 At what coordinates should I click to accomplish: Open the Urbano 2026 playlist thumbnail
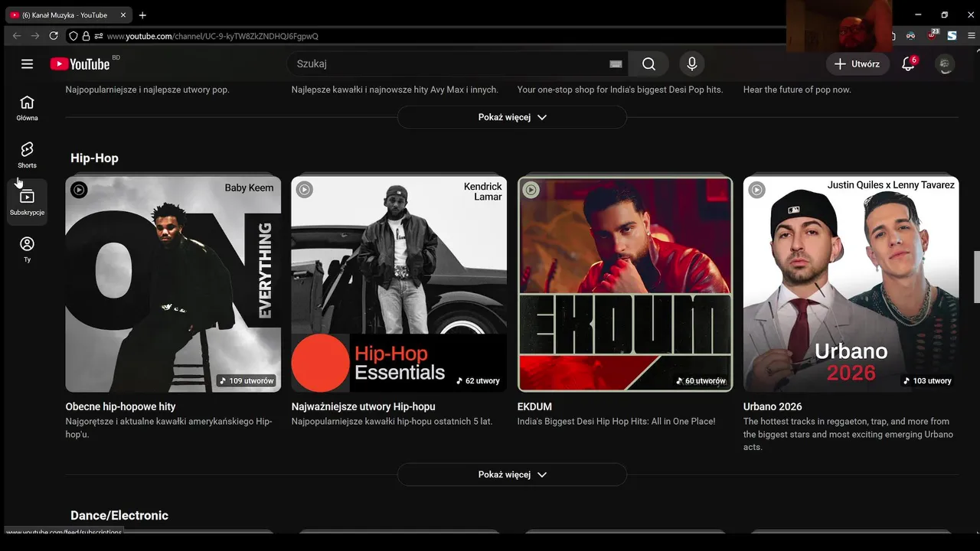click(851, 284)
